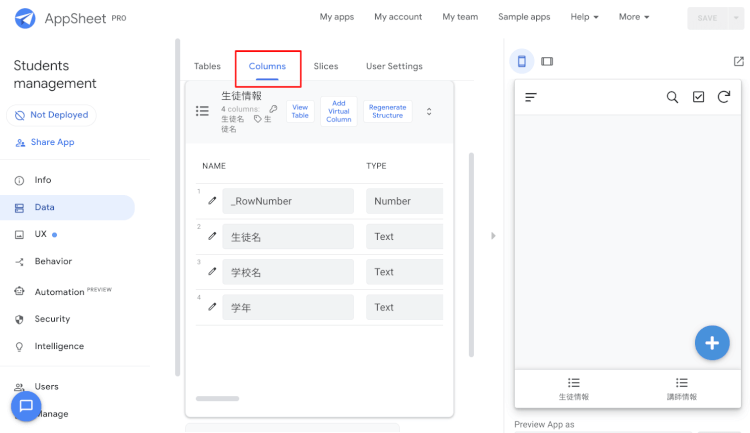
Task: Switch to the Slices tab
Action: click(x=326, y=66)
